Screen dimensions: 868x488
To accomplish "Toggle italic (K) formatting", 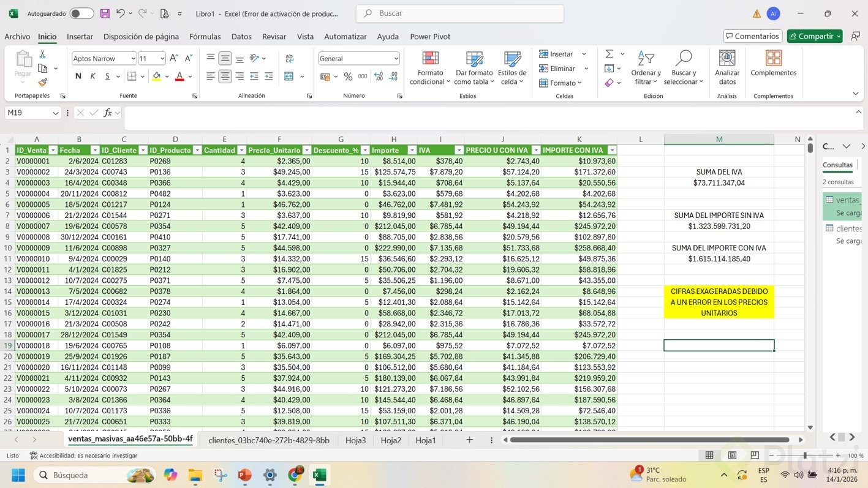I will click(93, 77).
